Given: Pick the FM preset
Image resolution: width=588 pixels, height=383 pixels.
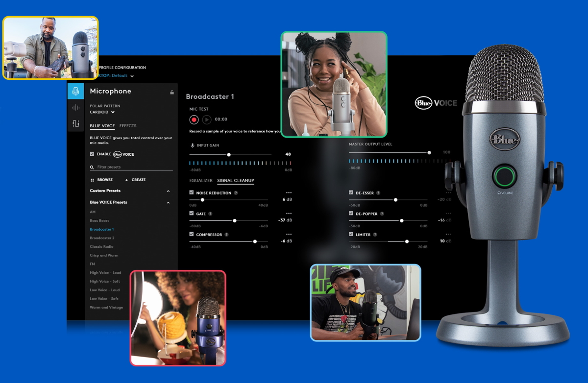Looking at the screenshot, I should pos(92,264).
